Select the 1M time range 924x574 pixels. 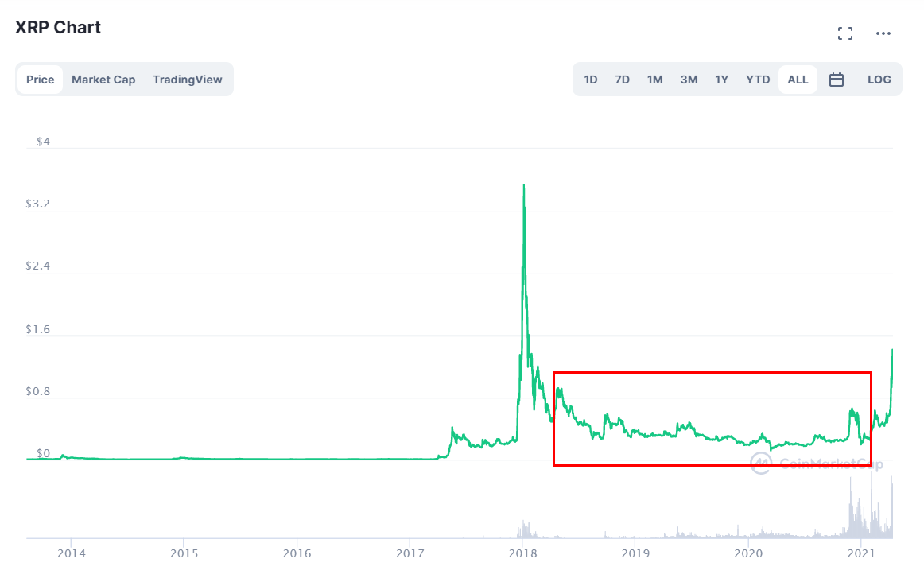click(654, 80)
